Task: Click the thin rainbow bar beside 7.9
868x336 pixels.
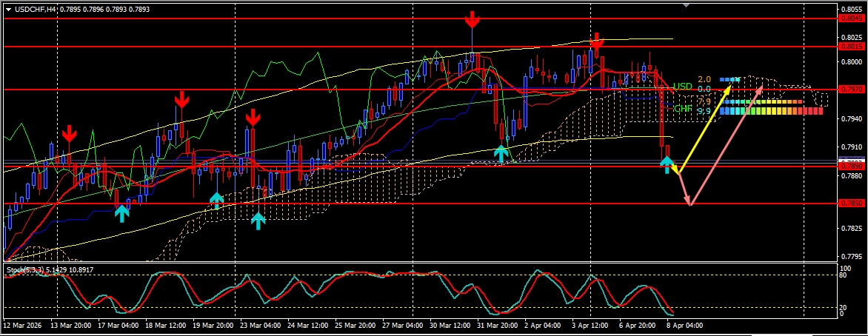Action: point(761,102)
